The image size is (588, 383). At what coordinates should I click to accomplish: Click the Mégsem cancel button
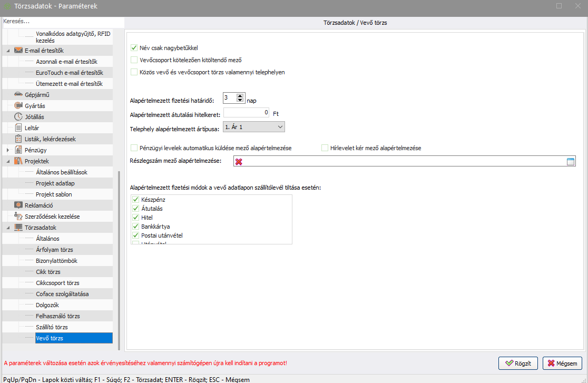[x=562, y=363]
